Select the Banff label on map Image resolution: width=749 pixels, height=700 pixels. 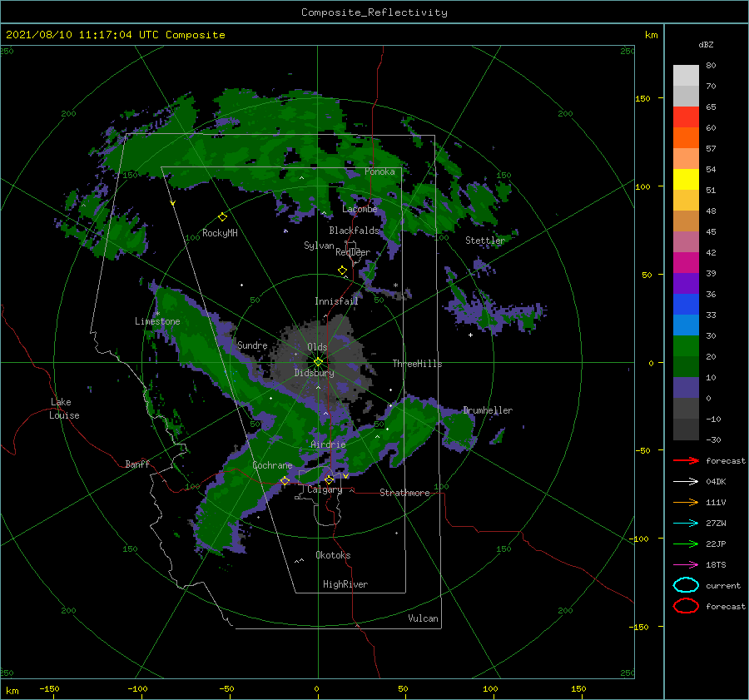click(x=137, y=464)
